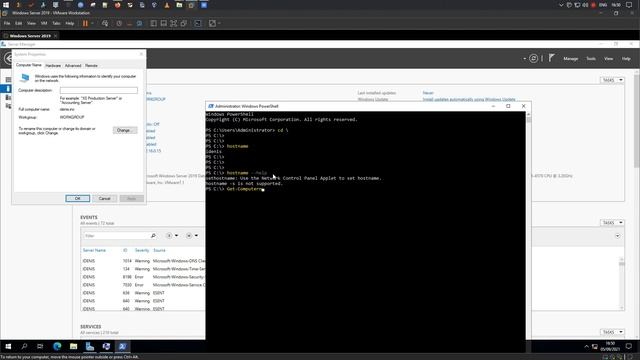
Task: Open VMware View menu
Action: [31, 24]
